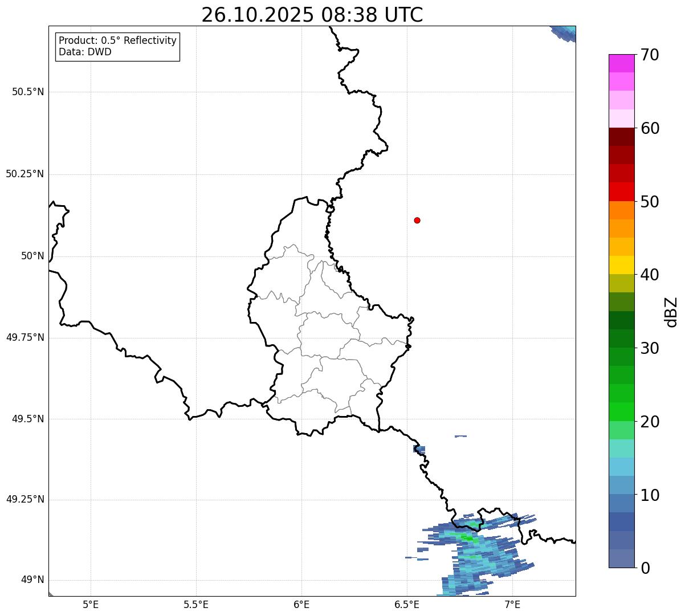Click the colorbar tick label 50
Image resolution: width=685 pixels, height=616 pixels.
[x=650, y=202]
